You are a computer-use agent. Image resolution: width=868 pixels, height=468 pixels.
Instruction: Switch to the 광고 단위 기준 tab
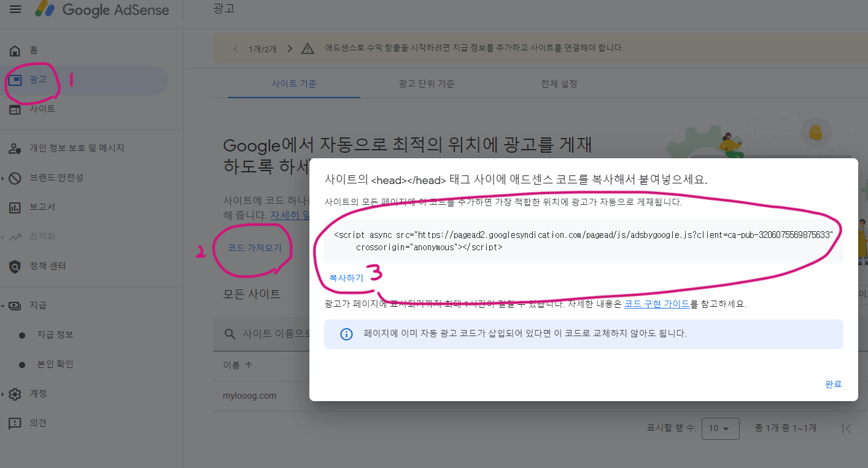[x=427, y=84]
